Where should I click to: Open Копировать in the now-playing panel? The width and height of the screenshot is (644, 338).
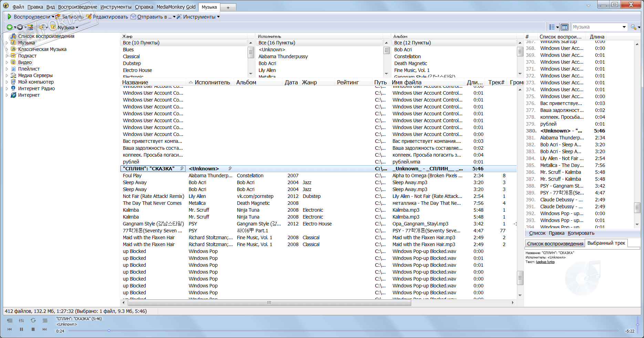pos(581,233)
